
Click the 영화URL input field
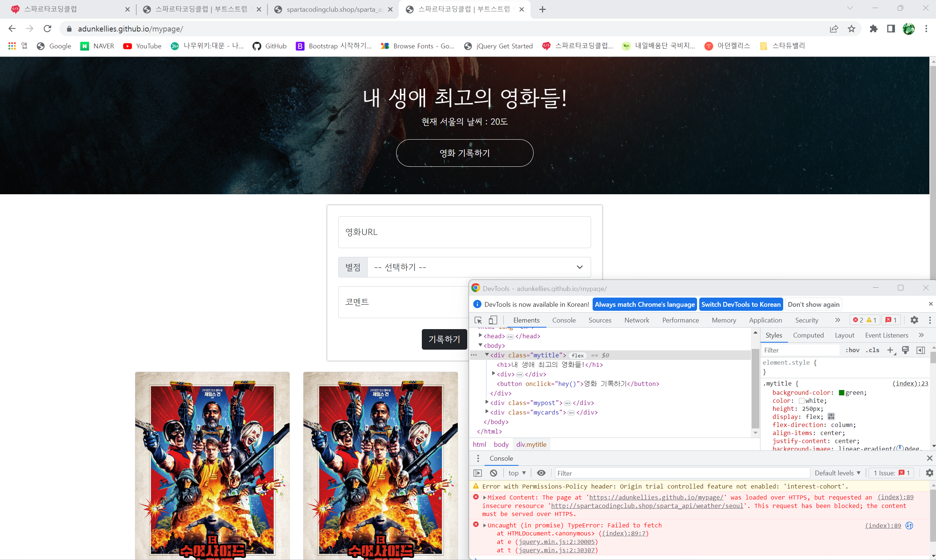point(464,232)
